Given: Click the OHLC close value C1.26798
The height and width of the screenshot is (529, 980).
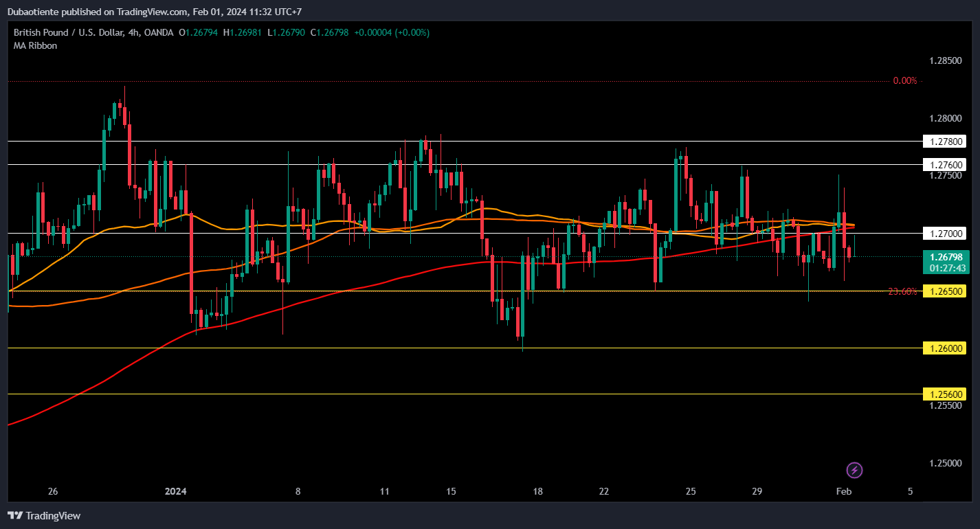Looking at the screenshot, I should pyautogui.click(x=330, y=32).
